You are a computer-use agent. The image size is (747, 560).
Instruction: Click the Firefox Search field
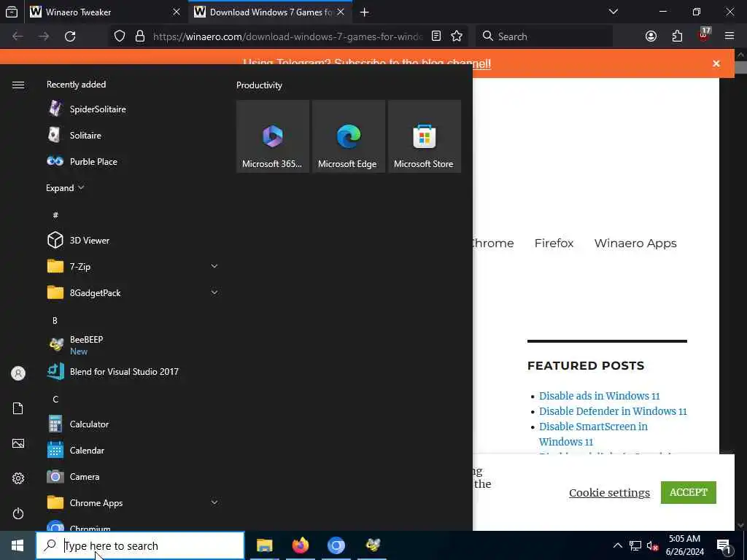(x=544, y=36)
